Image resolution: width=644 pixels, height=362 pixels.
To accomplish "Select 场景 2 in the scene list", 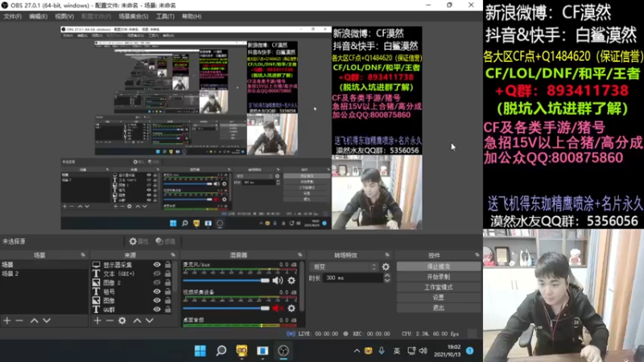I will click(10, 274).
